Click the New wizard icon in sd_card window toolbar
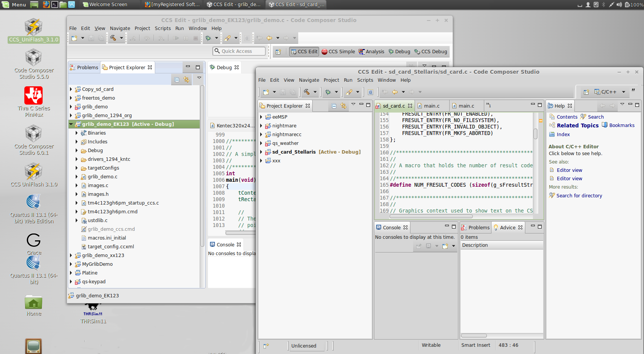Viewport: 644px width, 354px height. click(266, 92)
